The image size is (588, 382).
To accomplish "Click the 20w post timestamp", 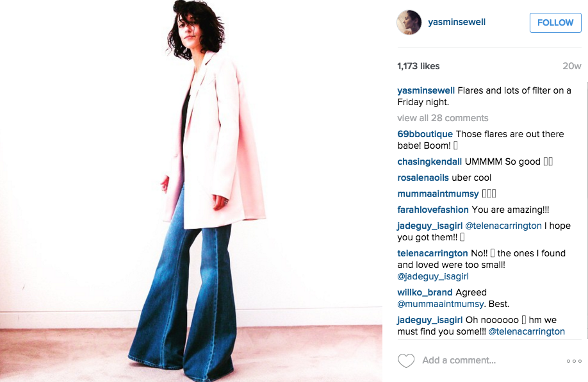I will pyautogui.click(x=572, y=66).
